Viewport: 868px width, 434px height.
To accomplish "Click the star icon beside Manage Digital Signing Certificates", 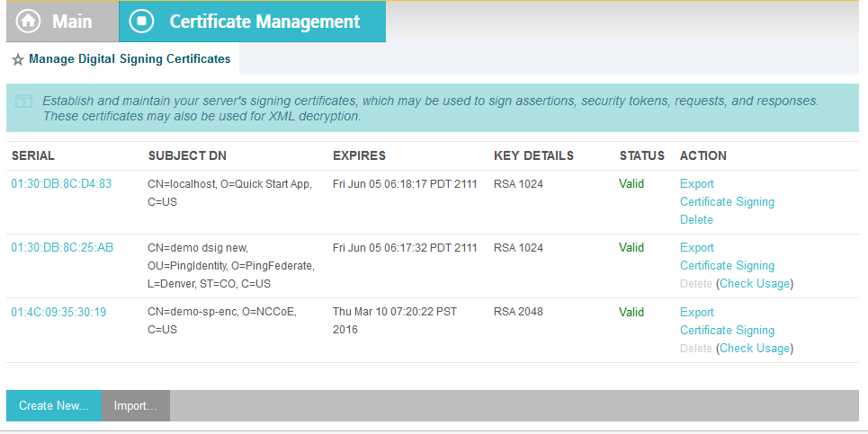I will tap(18, 59).
